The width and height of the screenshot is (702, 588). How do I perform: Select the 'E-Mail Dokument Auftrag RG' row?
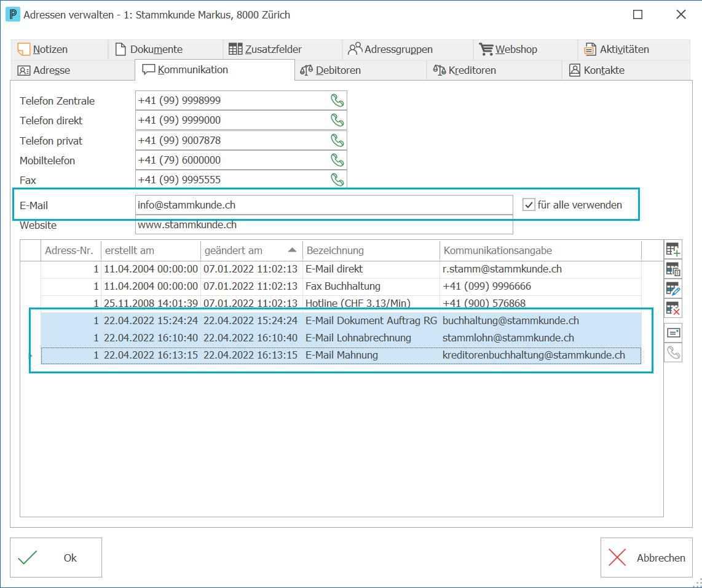(x=341, y=320)
